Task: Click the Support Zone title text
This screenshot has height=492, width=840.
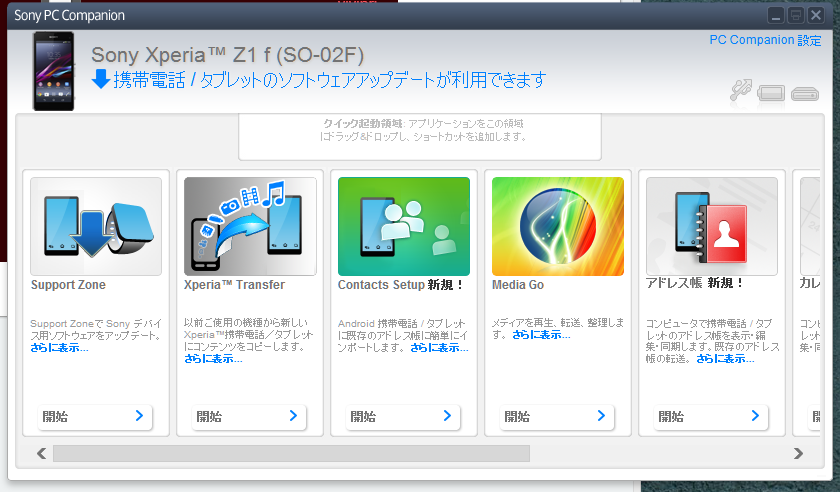Action: tap(68, 285)
